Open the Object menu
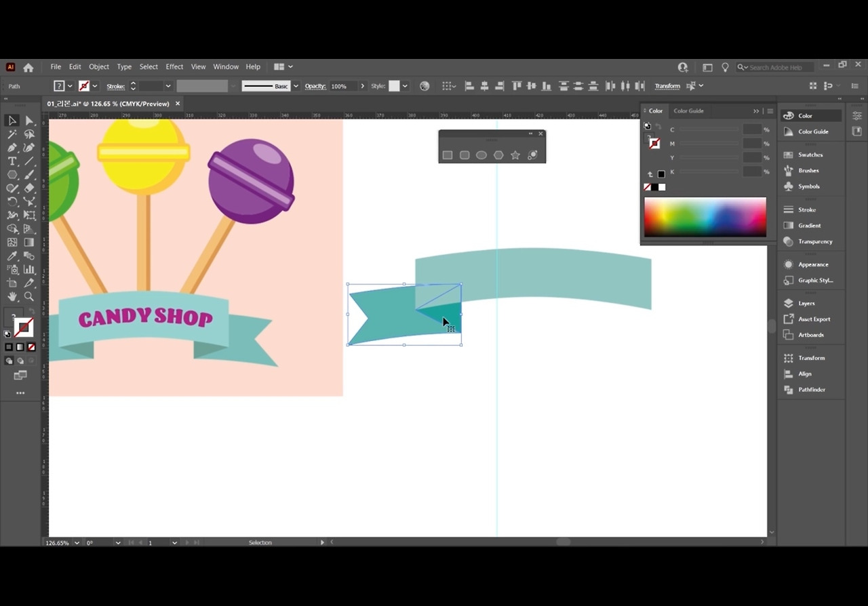 tap(99, 67)
